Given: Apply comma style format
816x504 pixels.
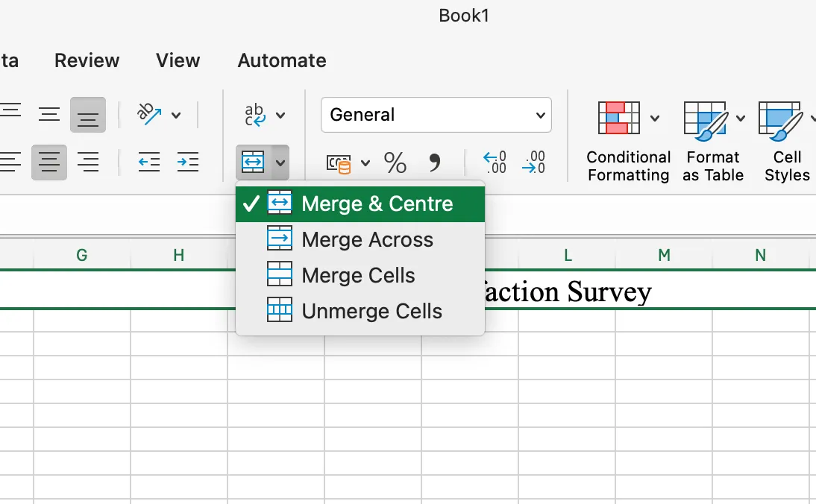Looking at the screenshot, I should tap(435, 163).
